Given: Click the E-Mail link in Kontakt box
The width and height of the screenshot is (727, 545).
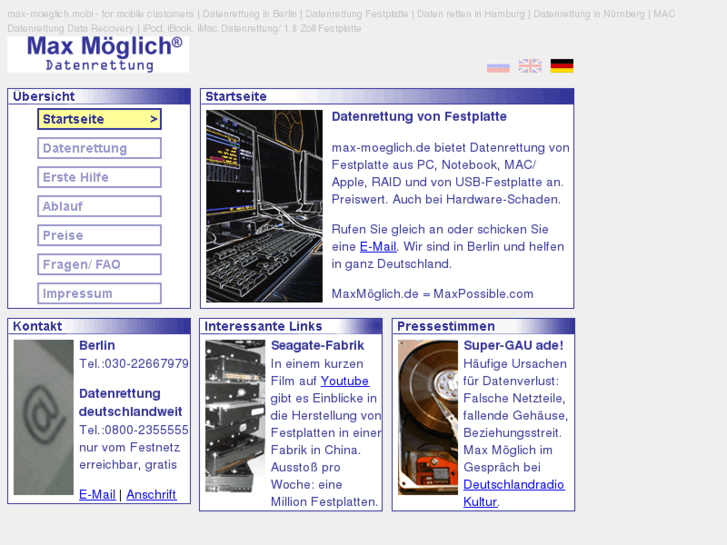Looking at the screenshot, I should pos(97,494).
